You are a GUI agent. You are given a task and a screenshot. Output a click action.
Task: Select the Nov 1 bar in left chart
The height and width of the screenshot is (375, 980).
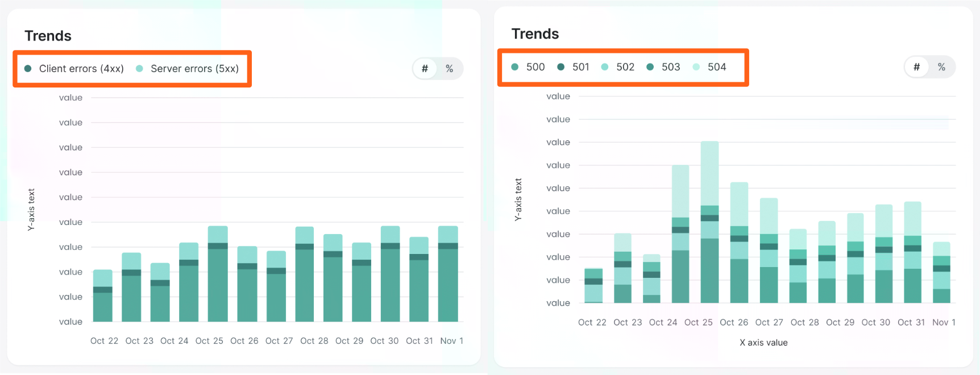[448, 276]
